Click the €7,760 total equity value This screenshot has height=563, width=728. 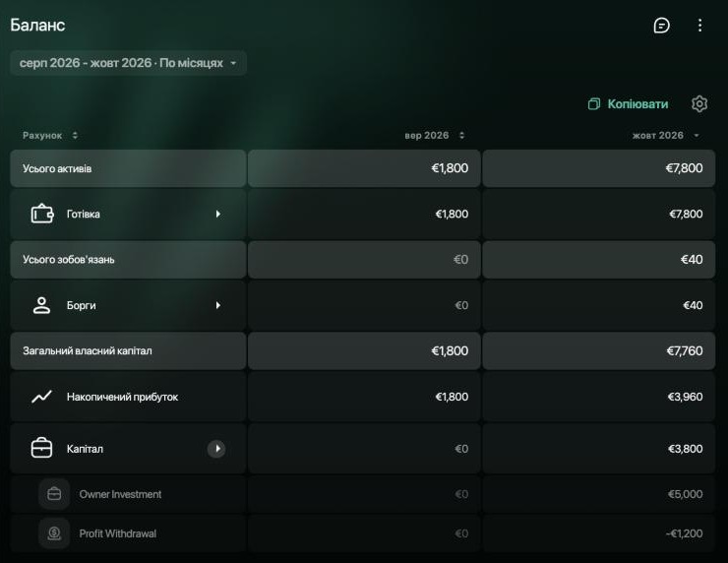[685, 350]
